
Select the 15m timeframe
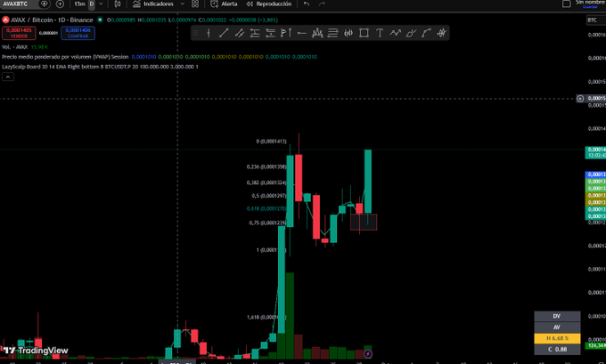79,4
